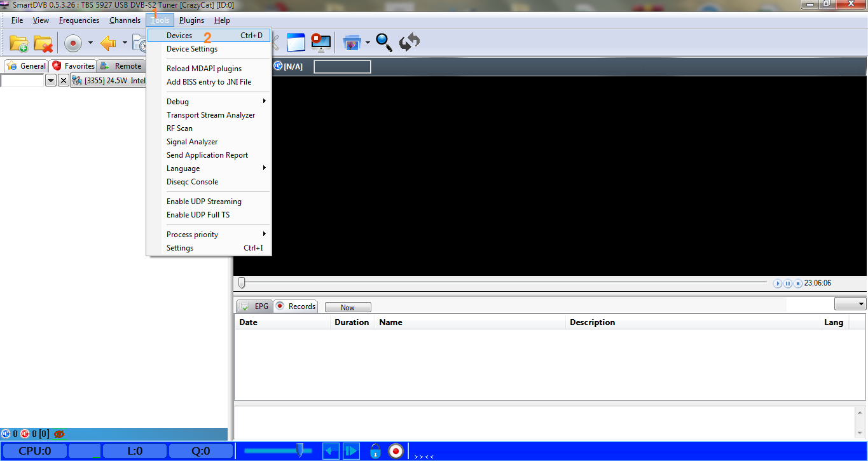Viewport: 868px width, 461px height.
Task: Expand the Language submenu
Action: pyautogui.click(x=209, y=169)
